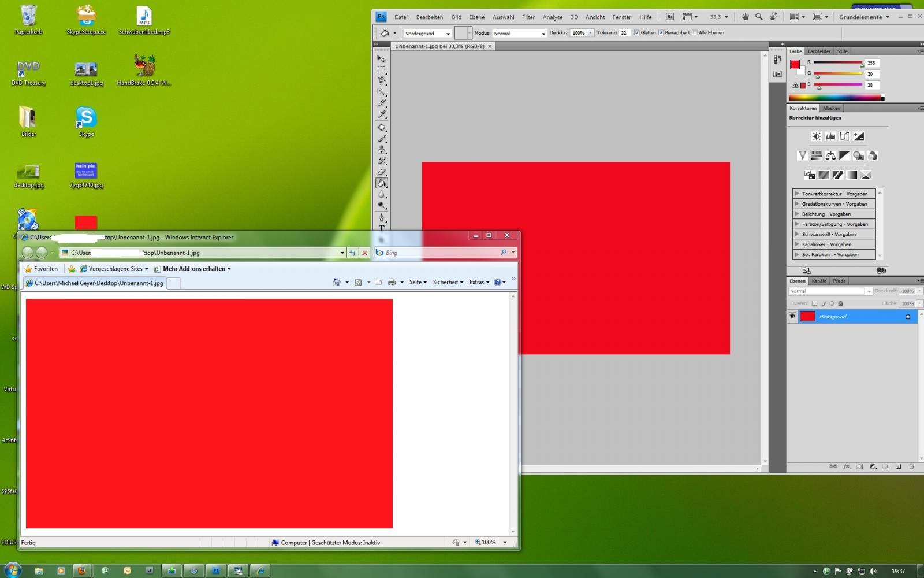924x578 pixels.
Task: Toggle the Glätten checkbox
Action: coord(637,33)
